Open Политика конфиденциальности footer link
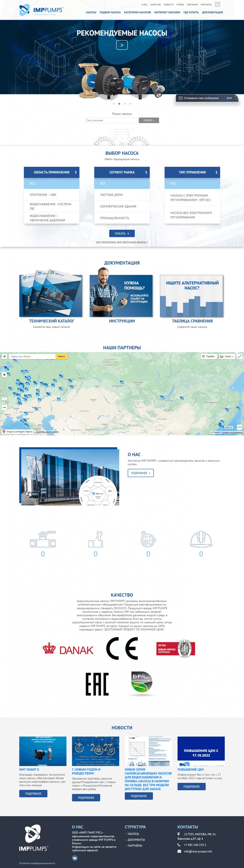The height and width of the screenshot is (868, 244). [37, 863]
